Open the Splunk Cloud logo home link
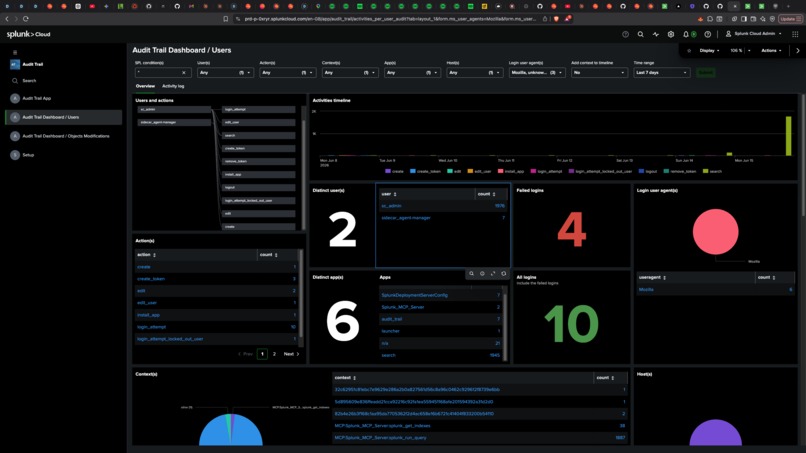The image size is (806, 453). point(28,34)
